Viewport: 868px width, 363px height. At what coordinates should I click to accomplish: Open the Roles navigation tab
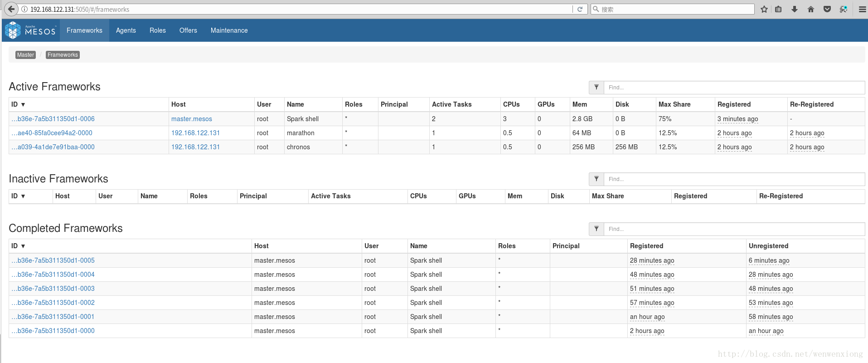click(158, 30)
